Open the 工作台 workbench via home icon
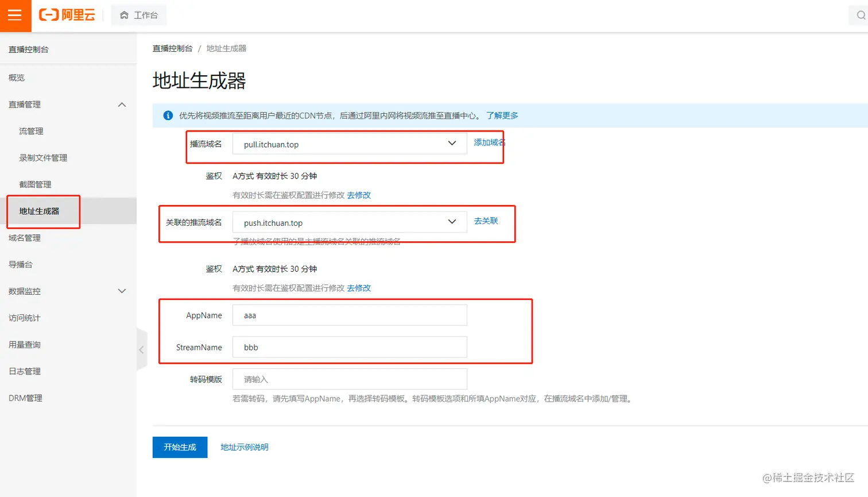This screenshot has width=868, height=497. point(138,15)
